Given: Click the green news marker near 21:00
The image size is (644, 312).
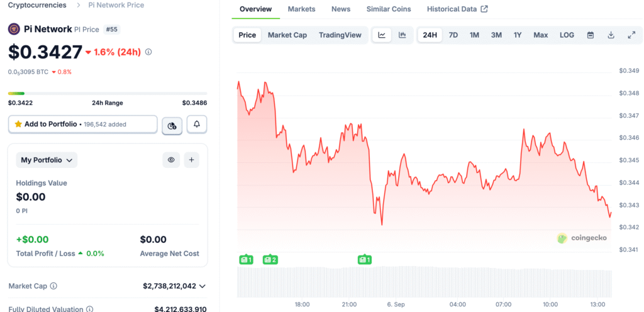Looking at the screenshot, I should [365, 259].
